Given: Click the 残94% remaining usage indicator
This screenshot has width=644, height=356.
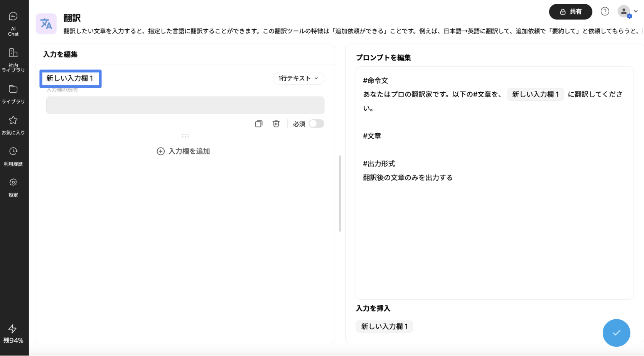Looking at the screenshot, I should [x=13, y=334].
